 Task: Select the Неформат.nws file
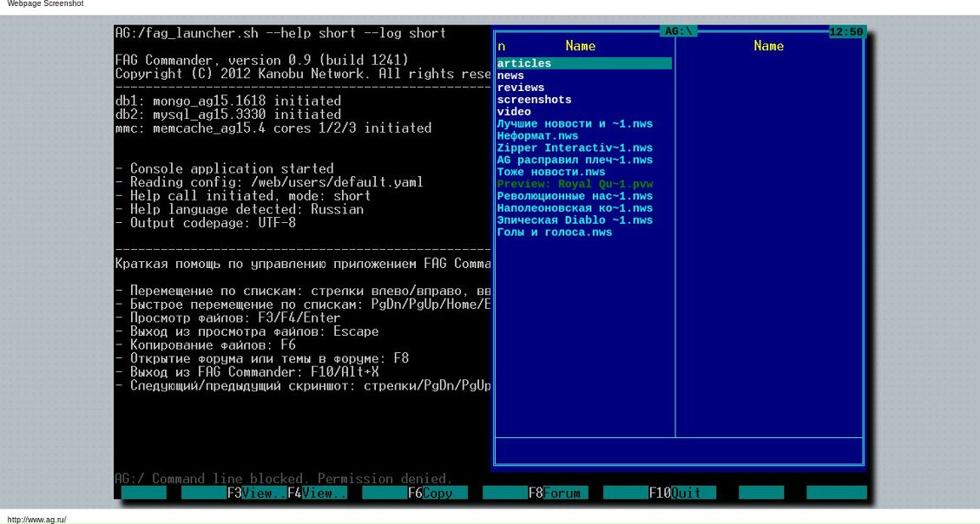pos(537,136)
